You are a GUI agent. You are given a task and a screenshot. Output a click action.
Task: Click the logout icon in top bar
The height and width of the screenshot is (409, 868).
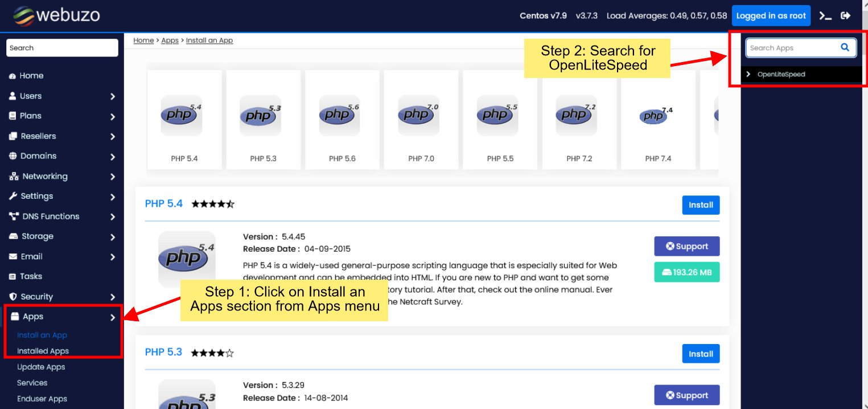tap(846, 16)
